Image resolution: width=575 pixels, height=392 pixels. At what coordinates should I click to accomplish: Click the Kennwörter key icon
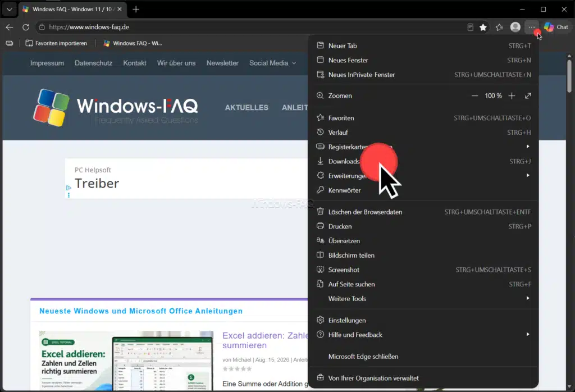tap(320, 190)
